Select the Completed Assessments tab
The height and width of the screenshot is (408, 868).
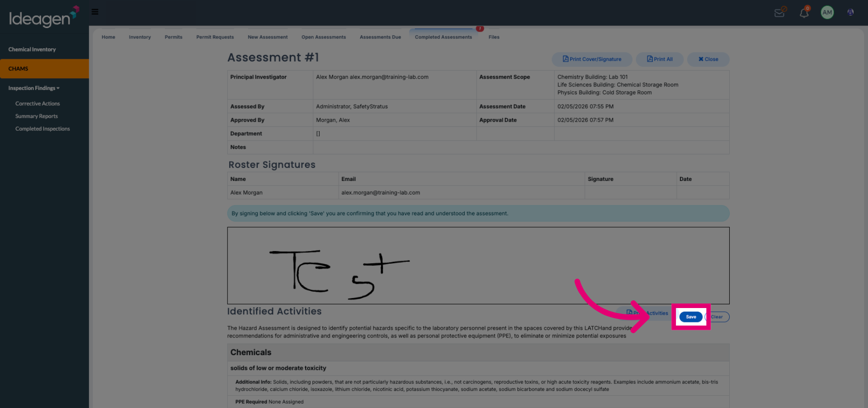pos(443,37)
